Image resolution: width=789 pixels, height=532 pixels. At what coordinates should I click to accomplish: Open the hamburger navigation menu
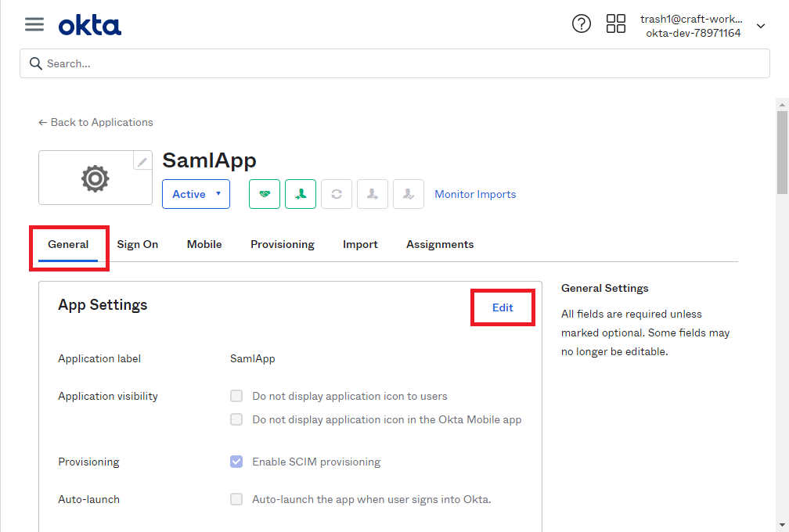pyautogui.click(x=34, y=24)
